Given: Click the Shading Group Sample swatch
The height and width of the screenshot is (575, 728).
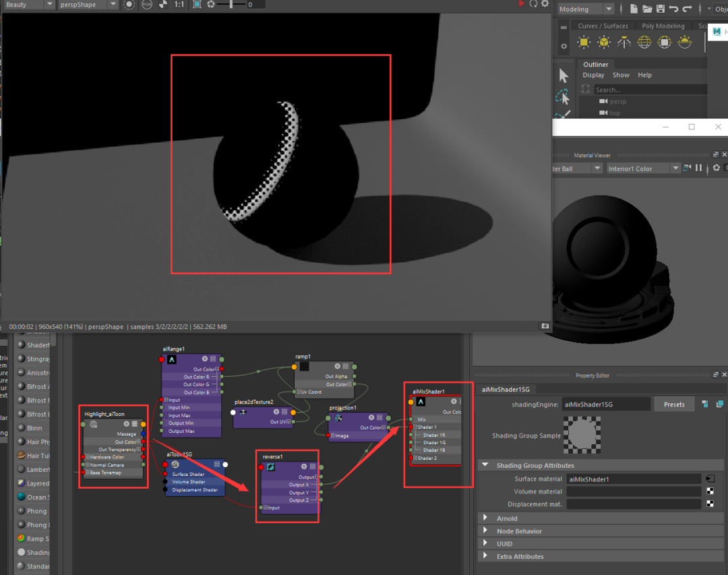Looking at the screenshot, I should click(x=582, y=435).
